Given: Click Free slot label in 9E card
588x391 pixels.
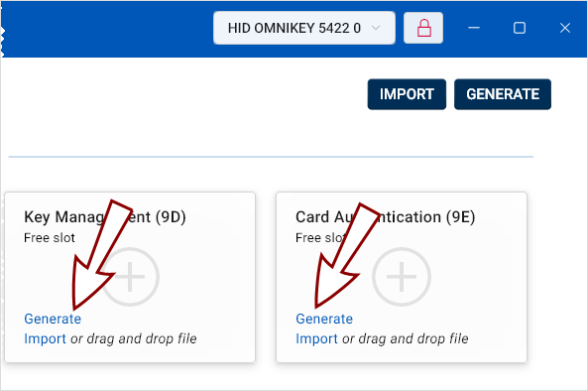Looking at the screenshot, I should point(321,237).
